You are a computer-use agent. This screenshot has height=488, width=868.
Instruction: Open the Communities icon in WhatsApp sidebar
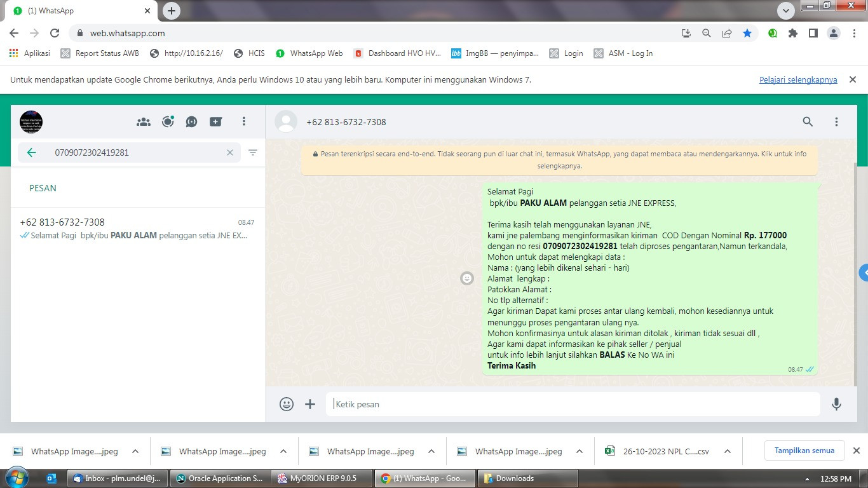[144, 121]
